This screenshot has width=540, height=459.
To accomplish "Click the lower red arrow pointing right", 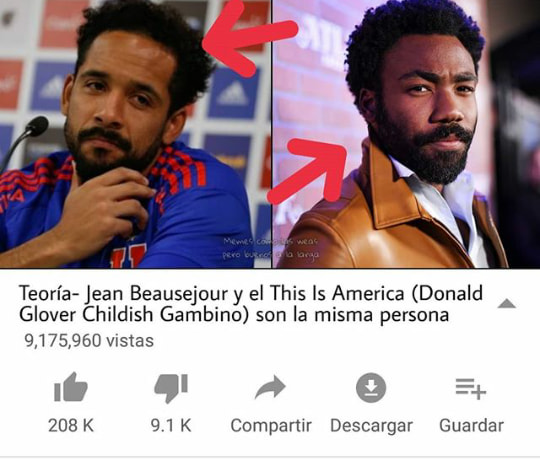I will 308,170.
